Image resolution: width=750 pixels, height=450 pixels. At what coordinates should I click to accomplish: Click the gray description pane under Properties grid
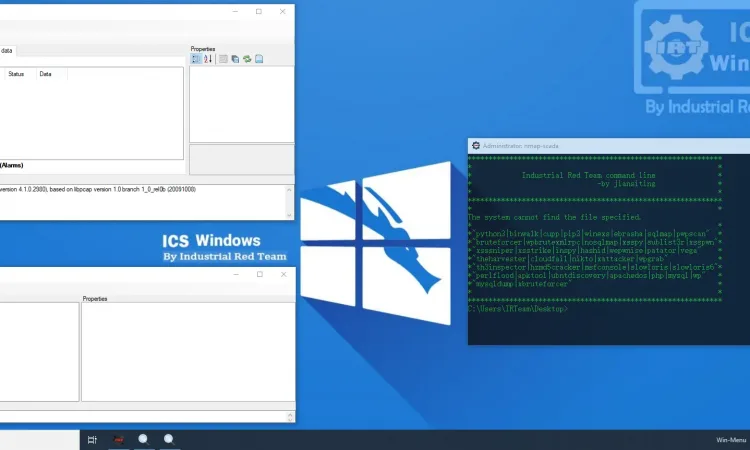click(242, 160)
